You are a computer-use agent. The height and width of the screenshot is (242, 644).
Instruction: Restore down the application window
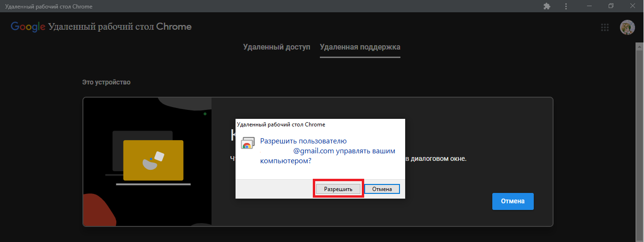click(611, 6)
